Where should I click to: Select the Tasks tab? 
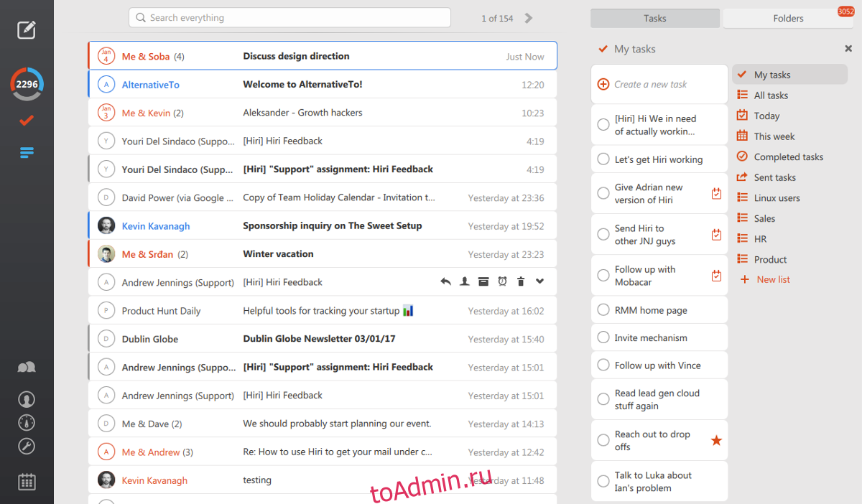click(654, 18)
